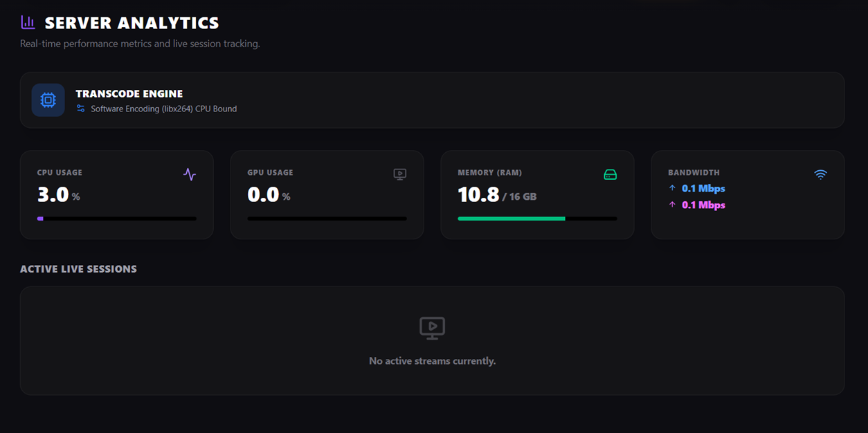Click the 3.0 CPU value
868x433 pixels.
[53, 195]
